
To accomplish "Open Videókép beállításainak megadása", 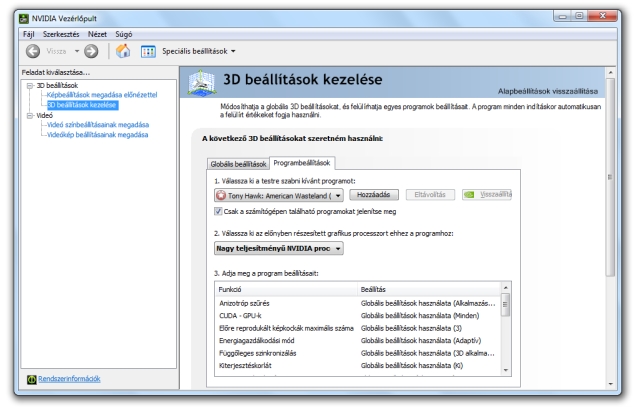I will point(98,135).
